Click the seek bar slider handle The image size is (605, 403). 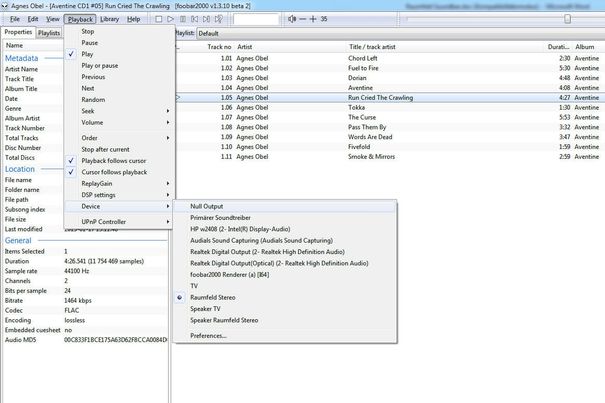point(568,19)
